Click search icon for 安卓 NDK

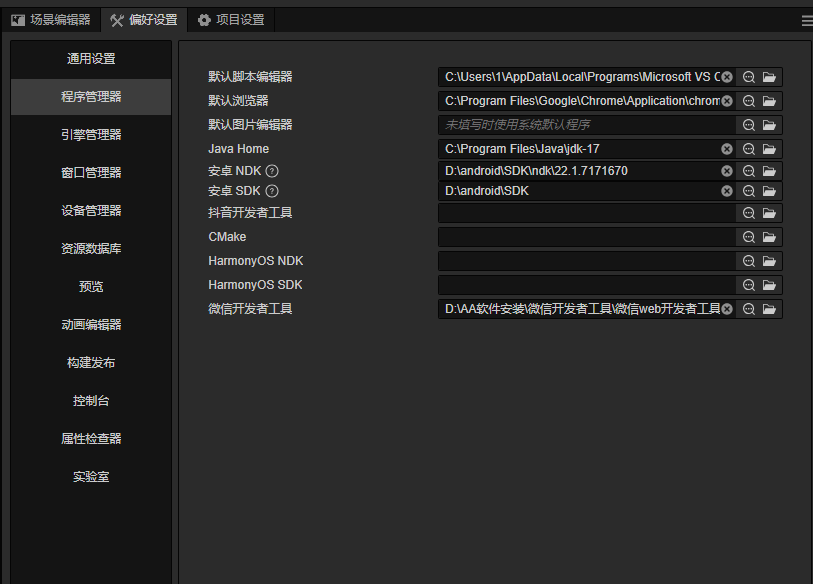749,171
